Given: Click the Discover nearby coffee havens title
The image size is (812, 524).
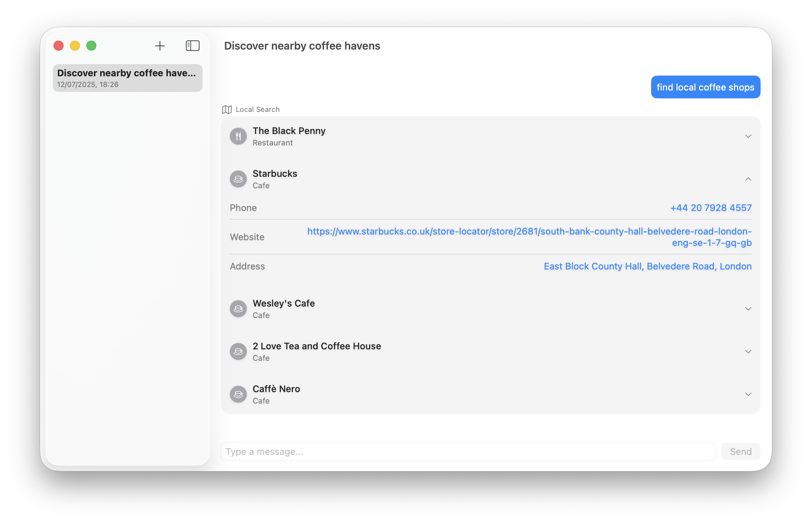Looking at the screenshot, I should [302, 46].
